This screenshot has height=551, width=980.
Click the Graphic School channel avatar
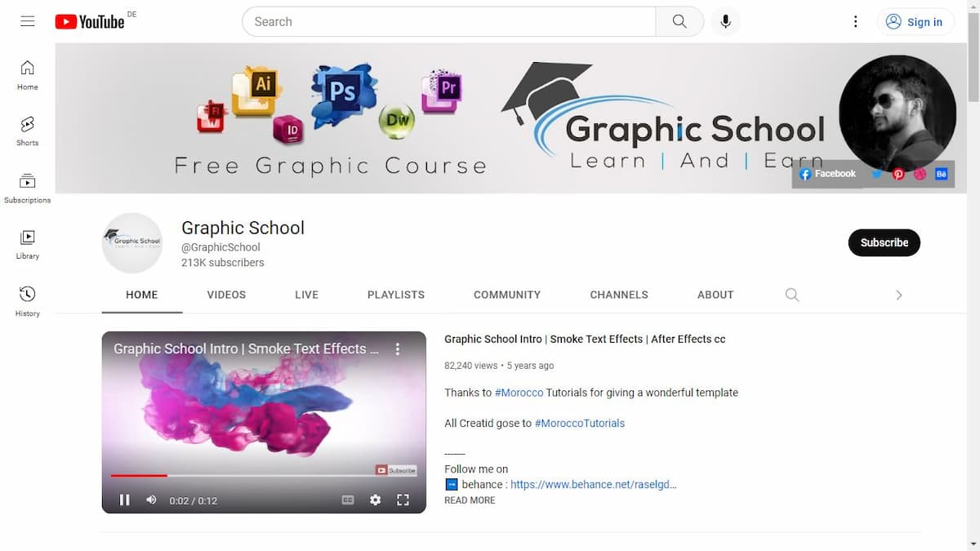click(x=132, y=242)
